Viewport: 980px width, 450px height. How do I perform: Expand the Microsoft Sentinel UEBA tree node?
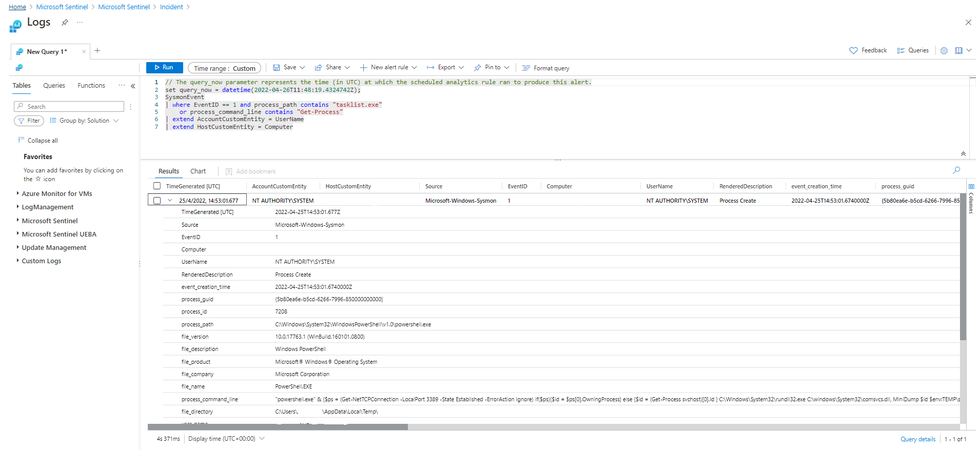pos(18,234)
